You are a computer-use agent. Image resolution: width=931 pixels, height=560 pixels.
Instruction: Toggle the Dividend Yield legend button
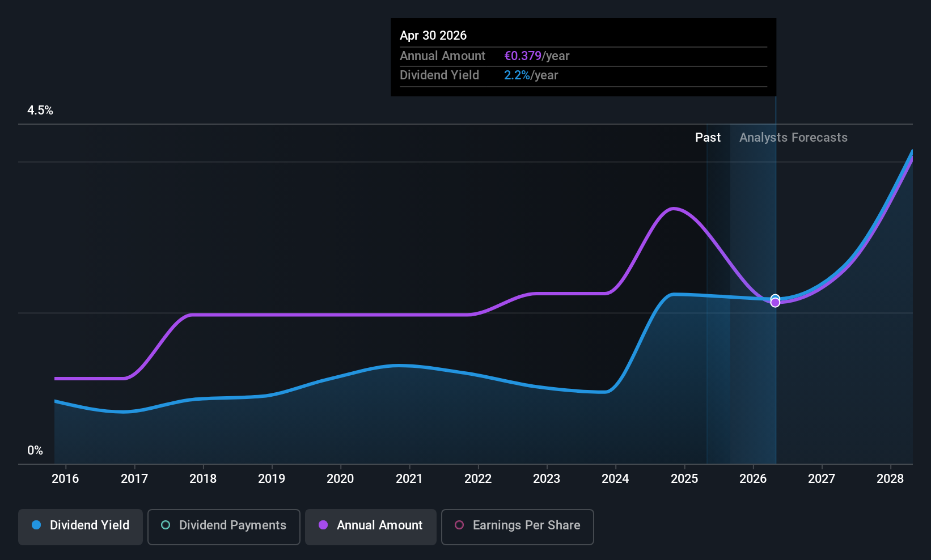click(x=81, y=527)
